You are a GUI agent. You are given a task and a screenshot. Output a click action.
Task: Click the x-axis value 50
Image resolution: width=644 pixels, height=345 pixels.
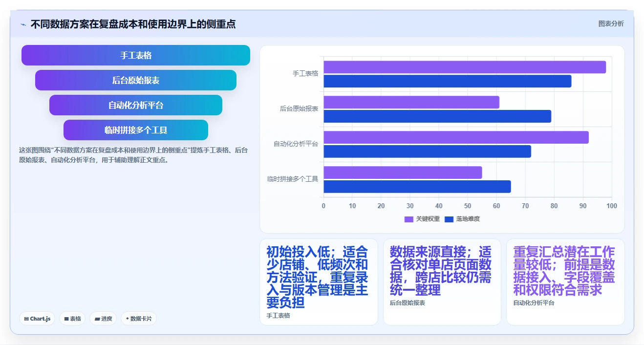pyautogui.click(x=468, y=206)
